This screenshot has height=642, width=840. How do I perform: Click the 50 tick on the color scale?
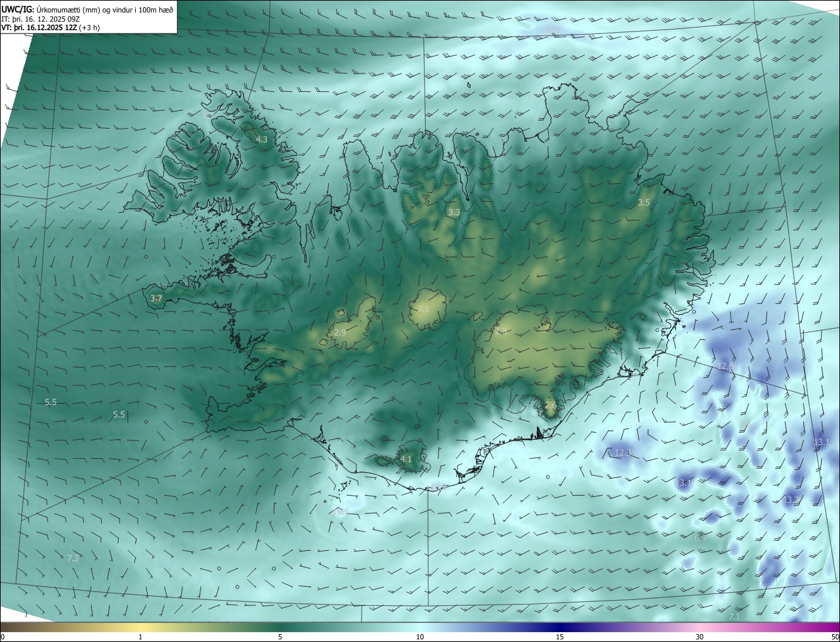coord(834,637)
